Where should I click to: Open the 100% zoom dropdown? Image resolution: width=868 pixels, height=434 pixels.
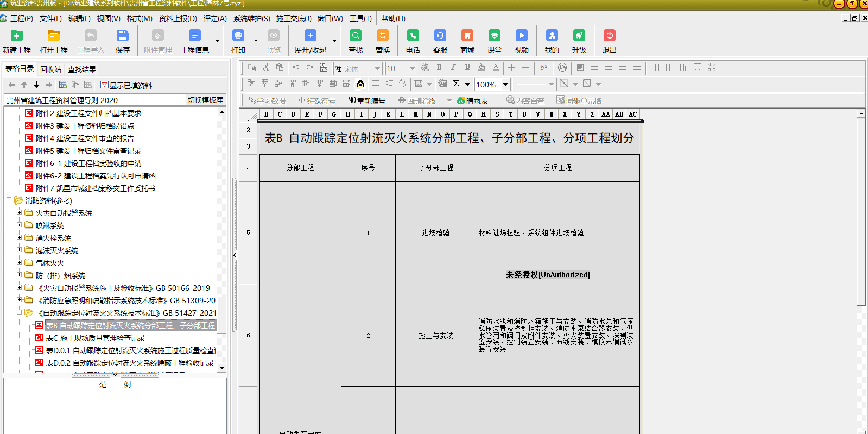505,84
